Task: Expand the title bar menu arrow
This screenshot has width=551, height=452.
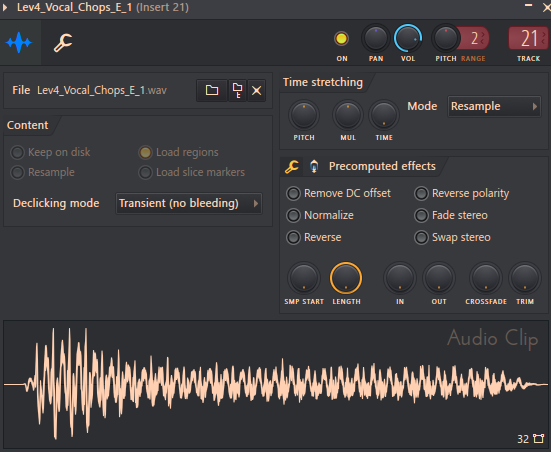Action: (x=5, y=7)
